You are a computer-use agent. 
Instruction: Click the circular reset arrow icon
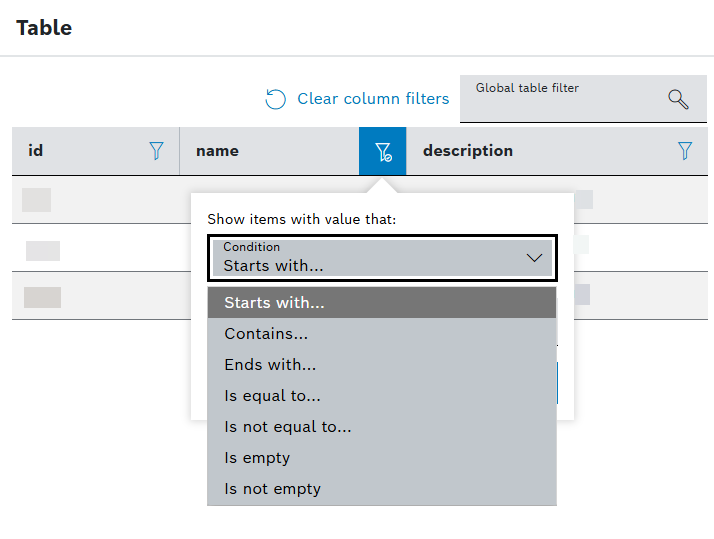275,99
